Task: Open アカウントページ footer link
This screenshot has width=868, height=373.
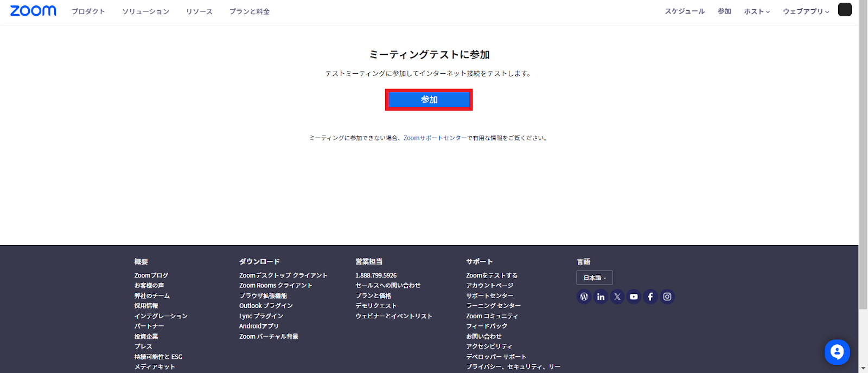Action: pyautogui.click(x=489, y=285)
